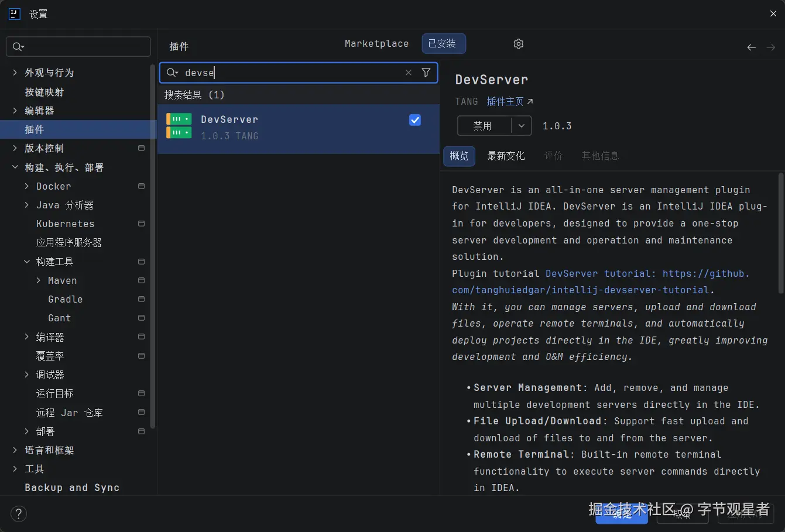
Task: Open the 概览 tab
Action: point(459,156)
